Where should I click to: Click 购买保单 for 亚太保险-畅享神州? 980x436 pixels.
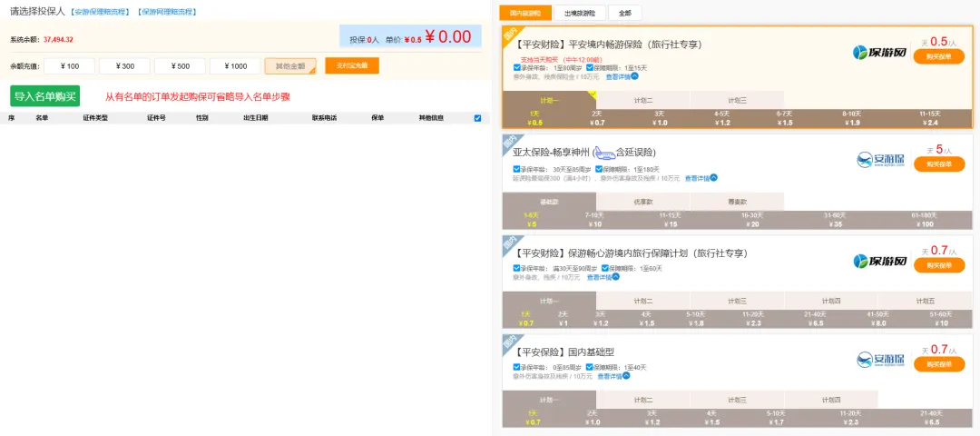(939, 163)
